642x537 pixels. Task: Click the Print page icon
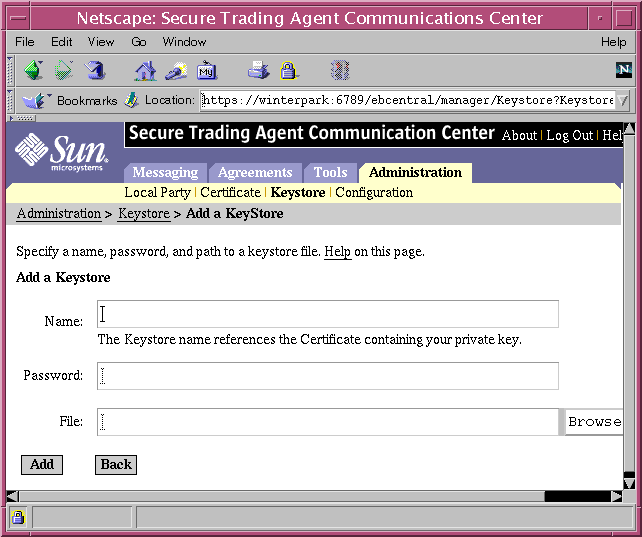tap(258, 70)
